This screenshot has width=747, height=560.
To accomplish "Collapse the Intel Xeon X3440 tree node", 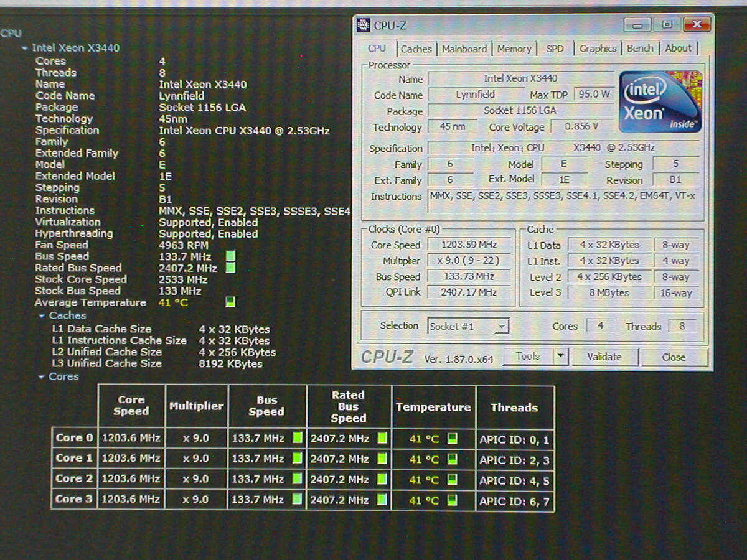I will pos(24,48).
